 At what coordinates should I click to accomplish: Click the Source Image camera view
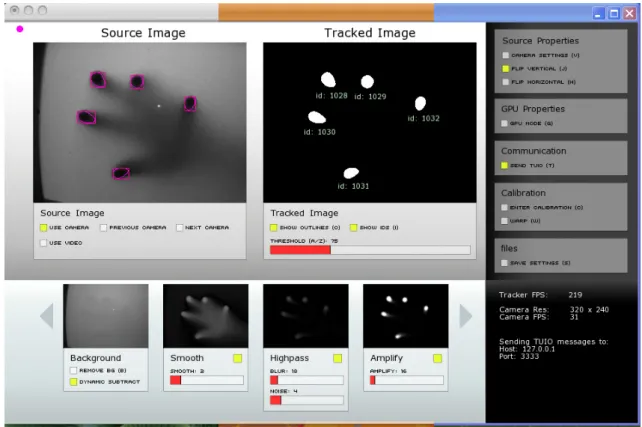click(140, 122)
